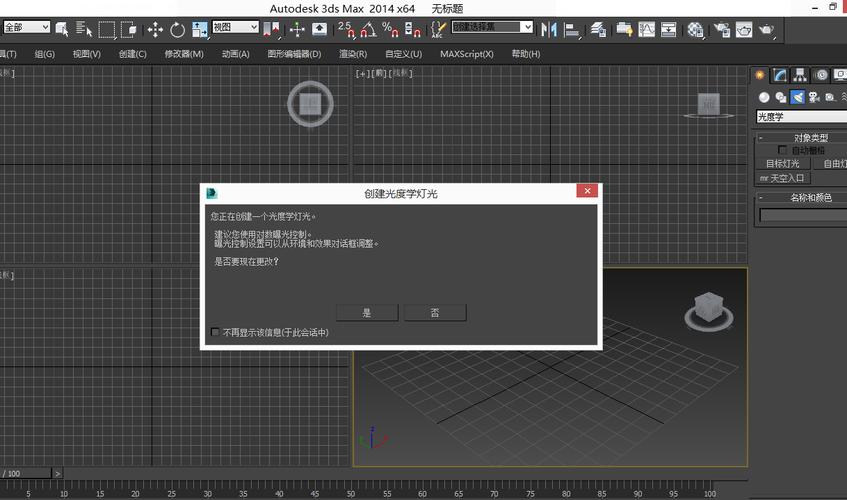Toggle the Angle Snap icon
Image resolution: width=847 pixels, height=500 pixels.
[x=363, y=29]
